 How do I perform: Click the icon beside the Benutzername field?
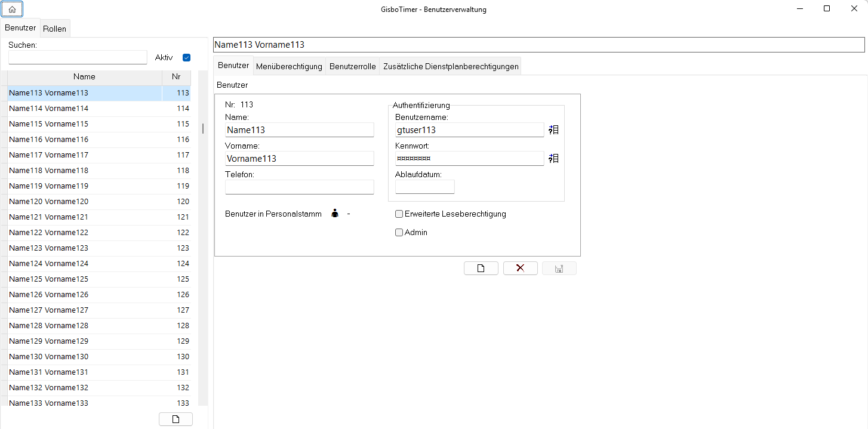tap(553, 129)
